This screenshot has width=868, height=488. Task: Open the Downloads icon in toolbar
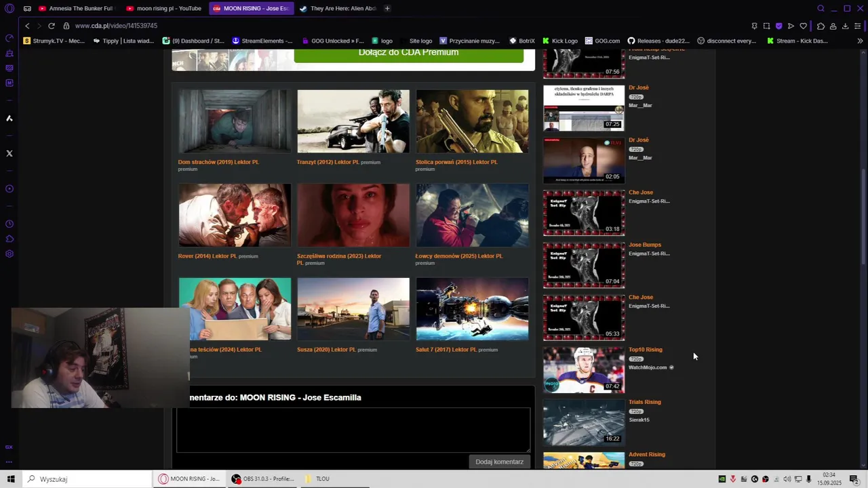click(x=845, y=26)
